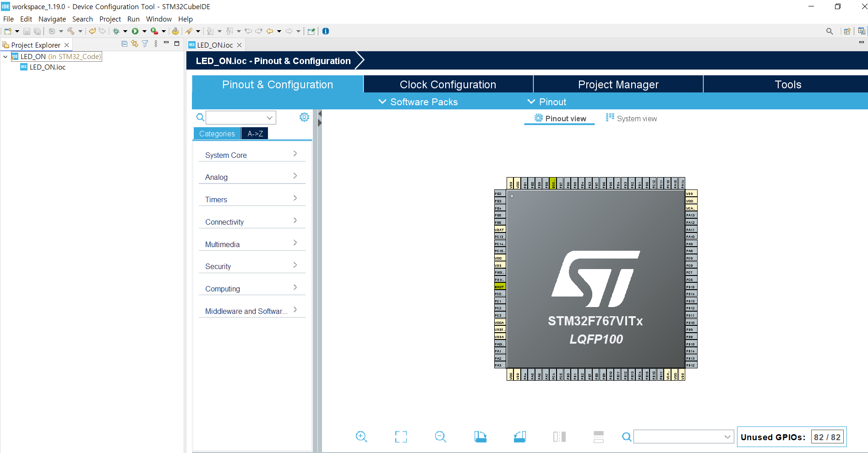Click the zoom in icon below chip
Image resolution: width=868 pixels, height=453 pixels.
coord(361,437)
